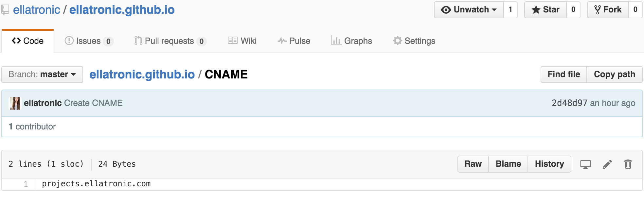Click the '2 lines (1 sloc)' text
This screenshot has height=202, width=644.
tap(46, 164)
